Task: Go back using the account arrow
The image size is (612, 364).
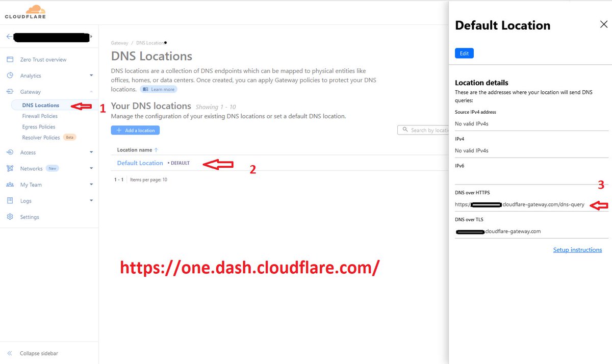Action: (x=9, y=37)
